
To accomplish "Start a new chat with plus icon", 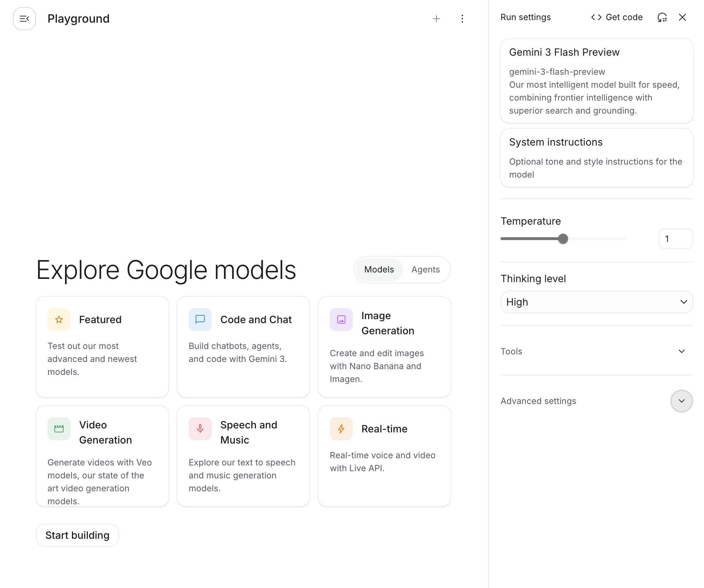I will pos(436,19).
